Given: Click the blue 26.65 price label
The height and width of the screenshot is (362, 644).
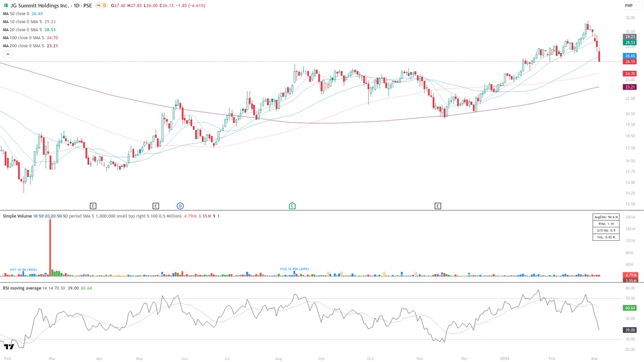Looking at the screenshot, I should point(630,56).
